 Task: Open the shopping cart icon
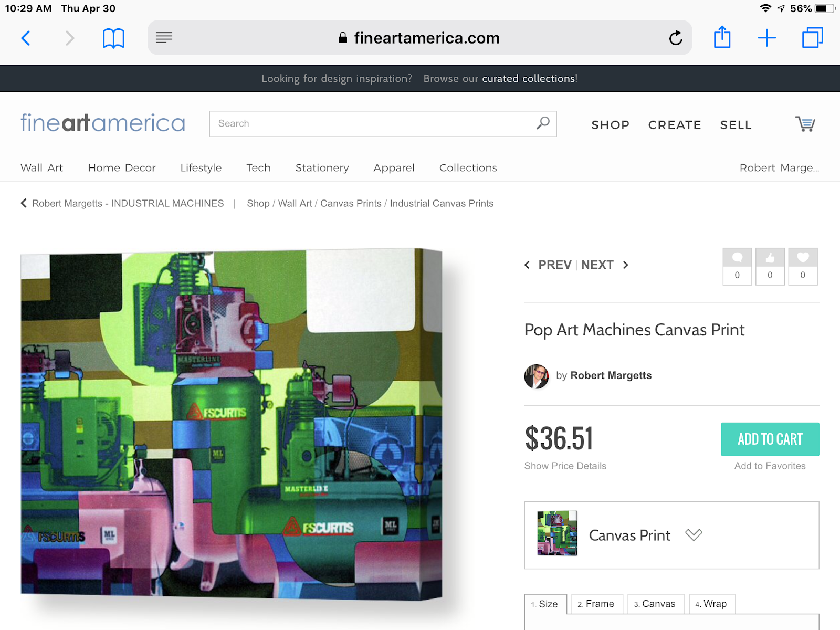pyautogui.click(x=805, y=124)
